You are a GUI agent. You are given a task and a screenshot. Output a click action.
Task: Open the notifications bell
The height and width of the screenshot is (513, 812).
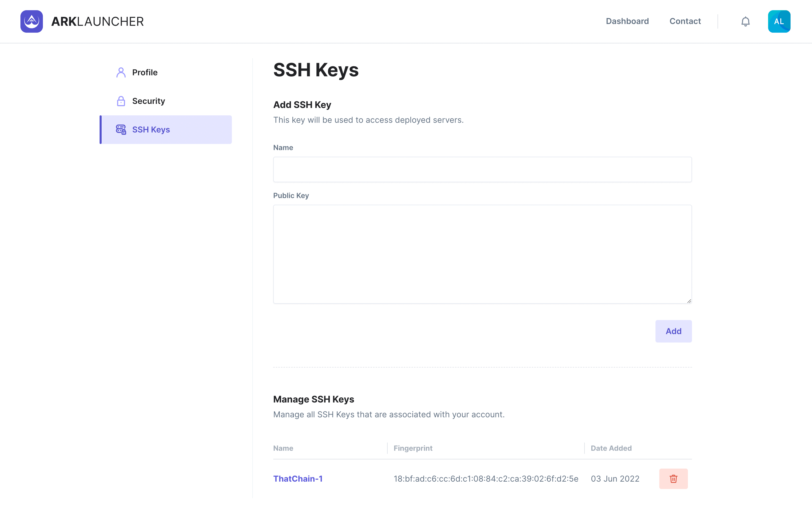(745, 22)
